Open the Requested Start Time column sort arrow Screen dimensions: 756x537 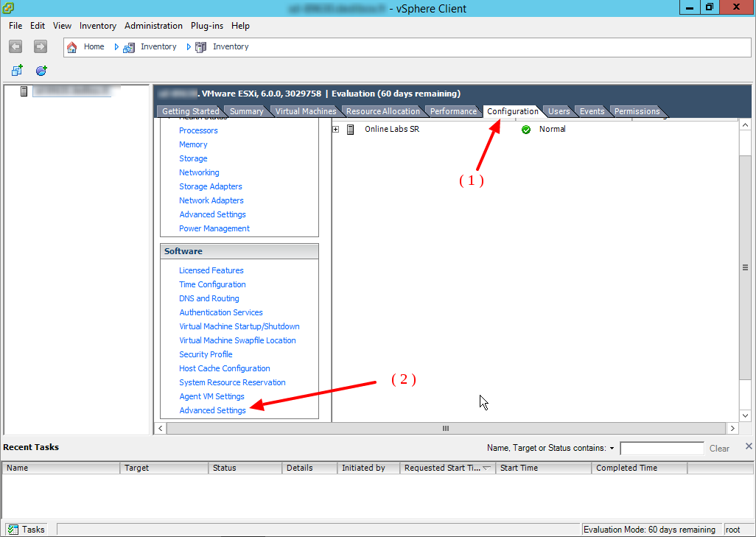click(x=487, y=468)
